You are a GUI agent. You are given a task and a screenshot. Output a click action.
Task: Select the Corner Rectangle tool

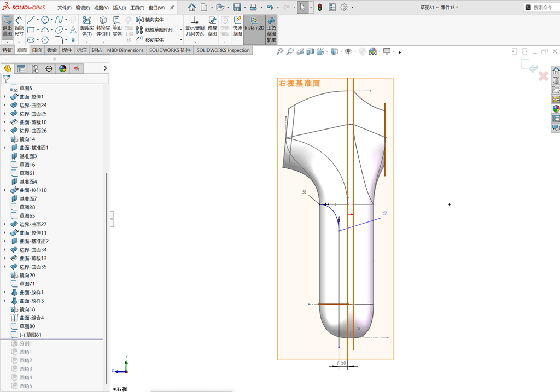31,30
